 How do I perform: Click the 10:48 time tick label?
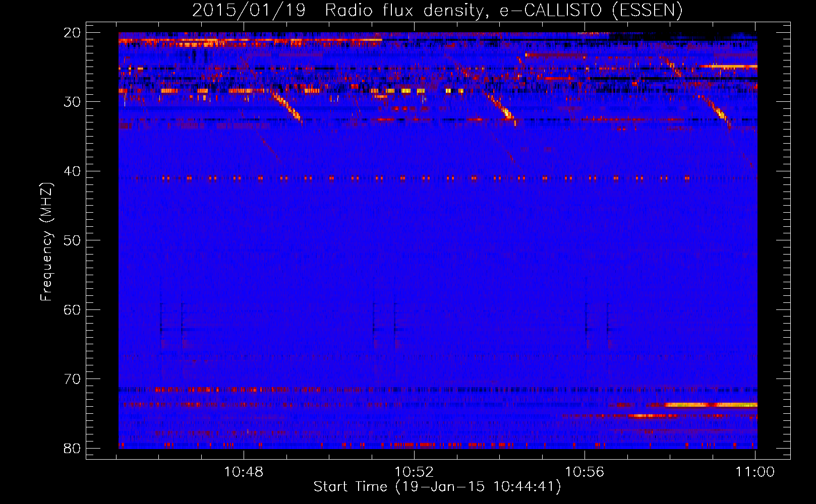pos(244,472)
